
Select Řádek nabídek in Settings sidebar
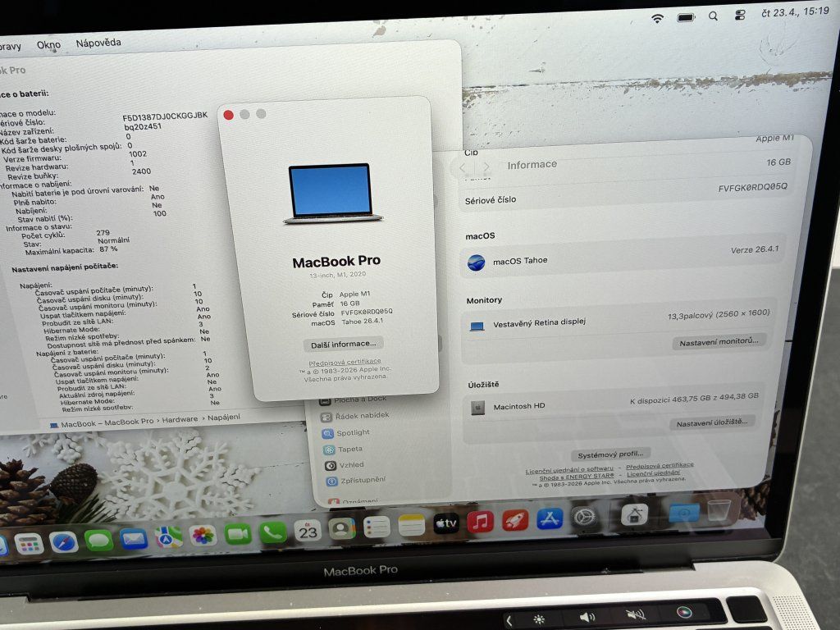pos(356,416)
